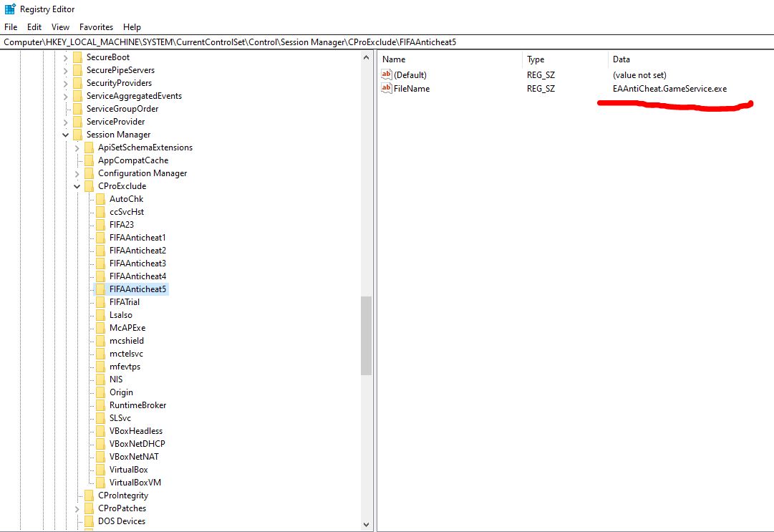Click the Registry Editor app icon in title bar
The width and height of the screenshot is (774, 532).
[10, 9]
